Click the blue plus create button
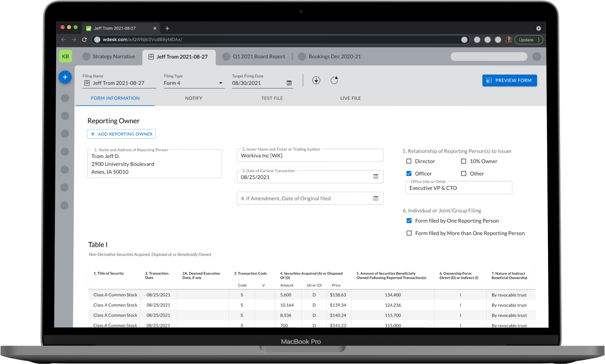 [65, 77]
